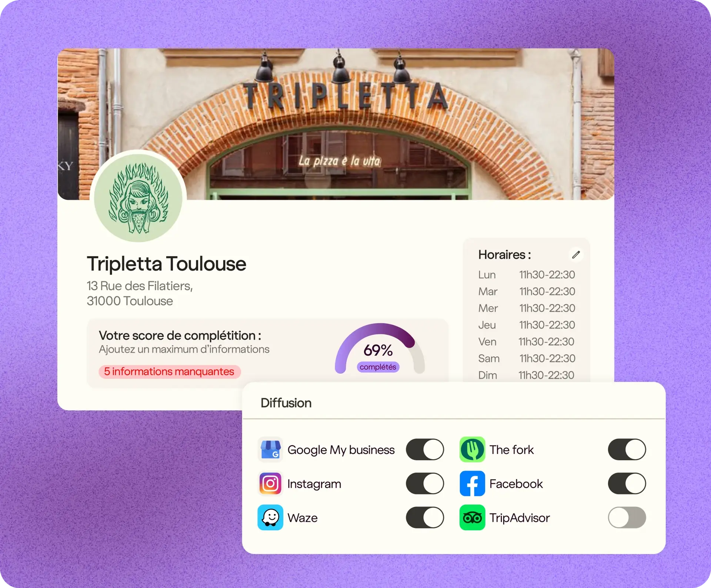
Task: Click the pencil edit icon beside Horaires
Action: coord(576,255)
